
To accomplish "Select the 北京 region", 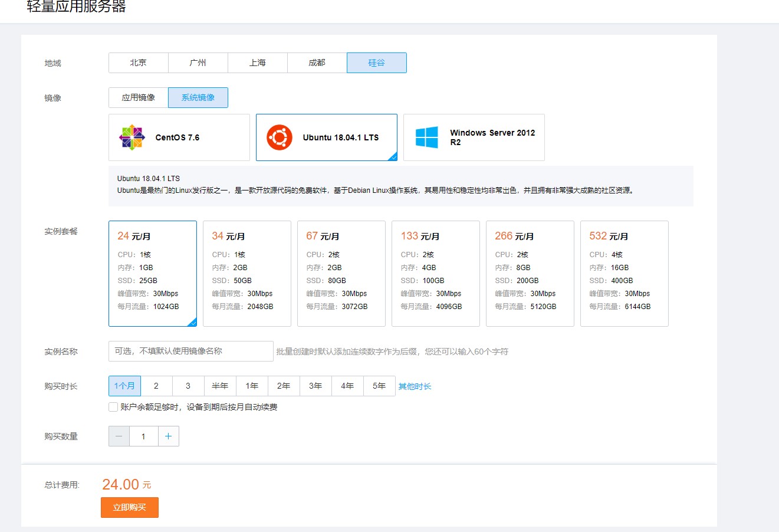I will (138, 63).
